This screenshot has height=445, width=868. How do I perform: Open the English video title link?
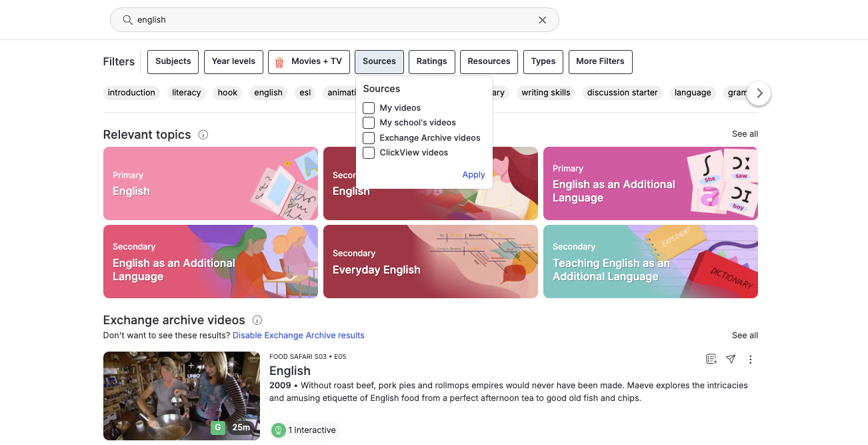[x=290, y=371]
